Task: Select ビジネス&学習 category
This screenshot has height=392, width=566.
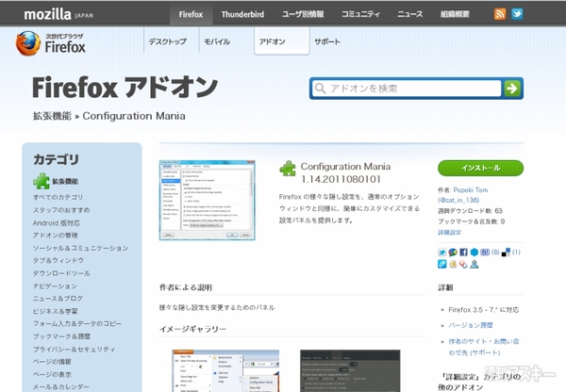Action: [56, 311]
